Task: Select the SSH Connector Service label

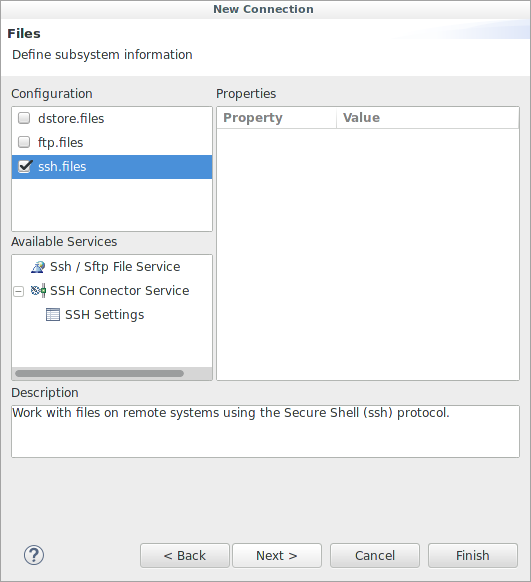Action: coord(119,291)
